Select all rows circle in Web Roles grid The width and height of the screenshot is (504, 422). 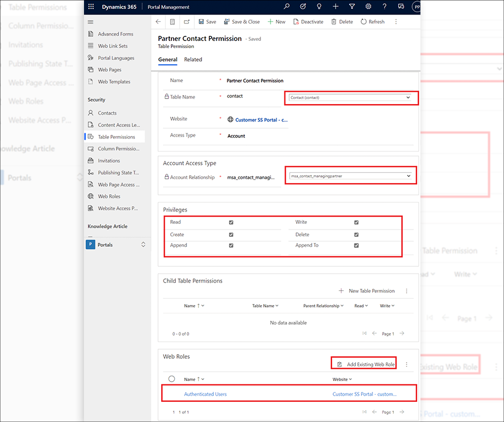[x=172, y=379]
